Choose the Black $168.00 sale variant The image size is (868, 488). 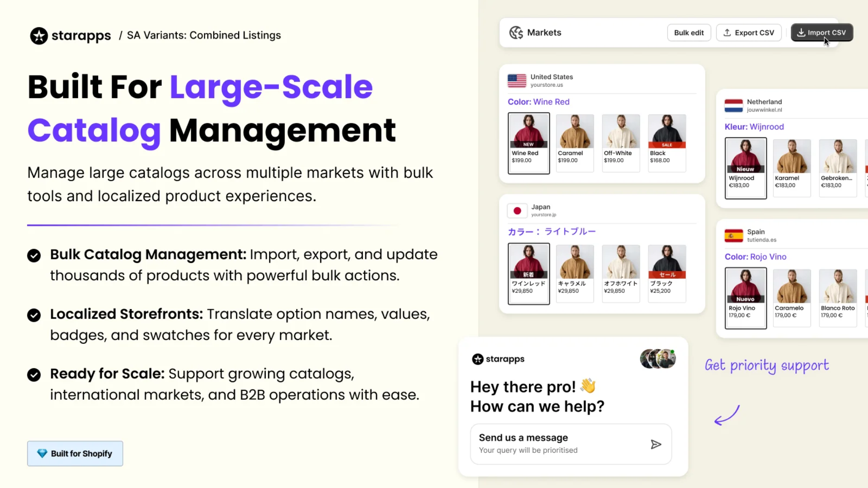pyautogui.click(x=667, y=143)
